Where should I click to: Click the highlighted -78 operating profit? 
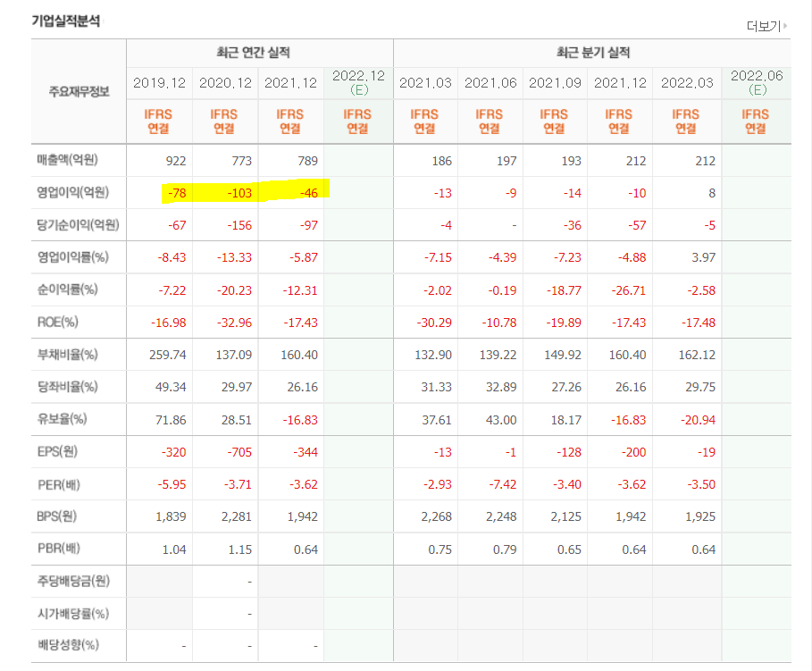coord(177,193)
